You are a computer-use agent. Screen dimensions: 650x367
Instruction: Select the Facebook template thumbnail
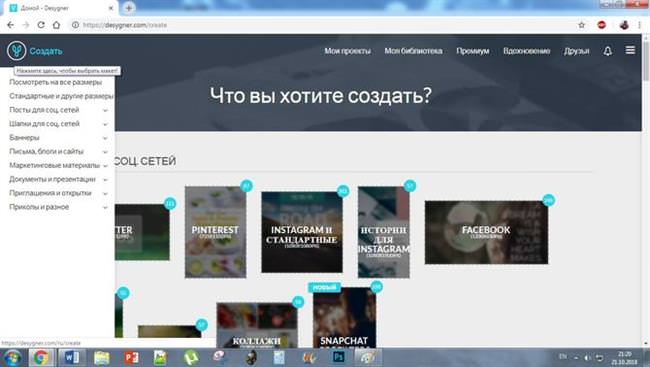click(x=486, y=232)
